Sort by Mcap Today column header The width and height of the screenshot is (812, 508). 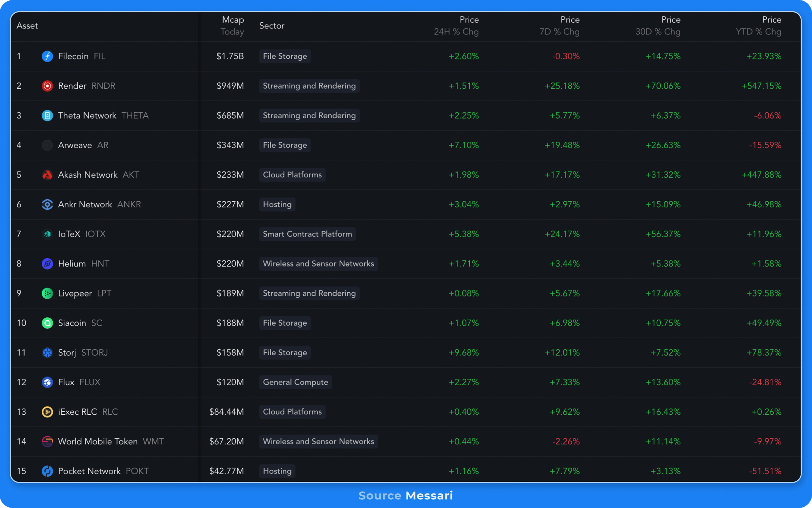pyautogui.click(x=232, y=26)
